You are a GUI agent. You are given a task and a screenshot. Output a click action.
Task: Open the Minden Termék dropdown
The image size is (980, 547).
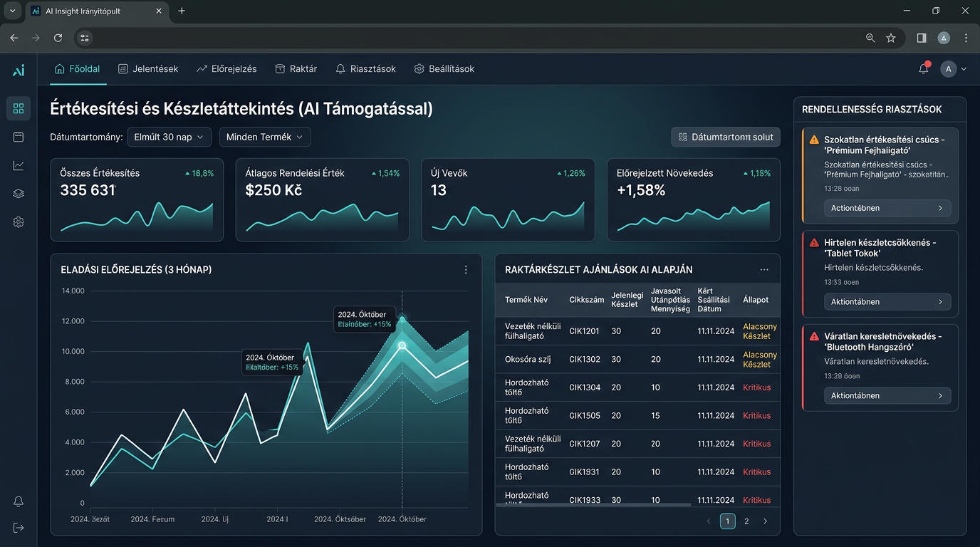265,137
